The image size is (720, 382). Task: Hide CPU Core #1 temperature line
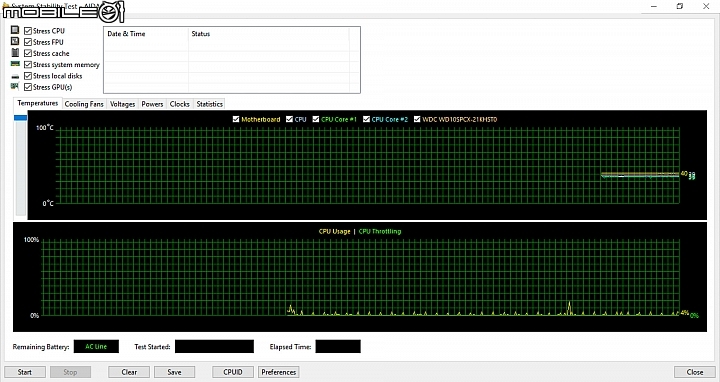point(316,119)
